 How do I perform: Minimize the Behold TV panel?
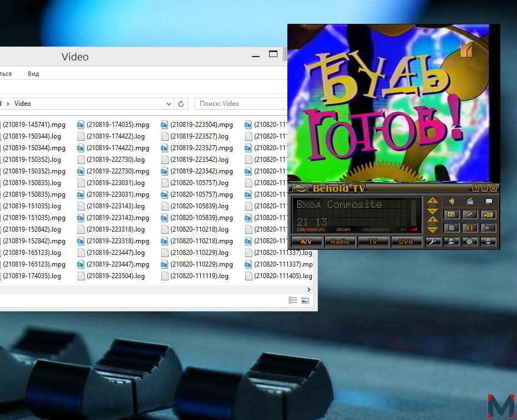pyautogui.click(x=484, y=188)
